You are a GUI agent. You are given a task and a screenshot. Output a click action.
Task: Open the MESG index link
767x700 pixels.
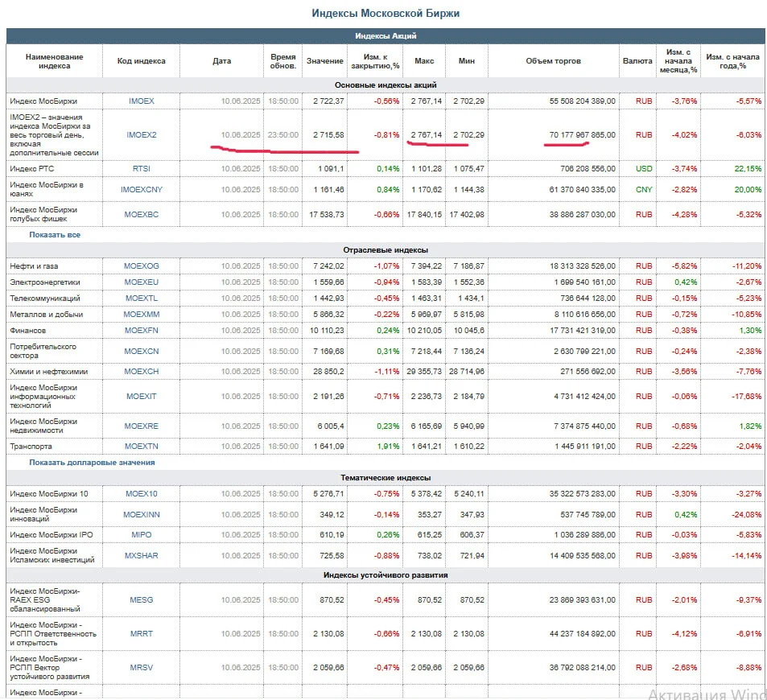point(142,599)
